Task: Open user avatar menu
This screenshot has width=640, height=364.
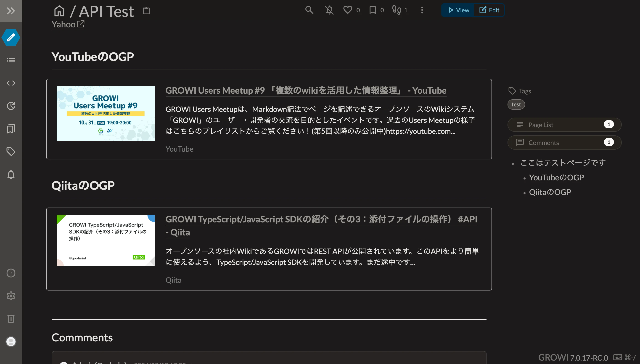Action: point(11,341)
